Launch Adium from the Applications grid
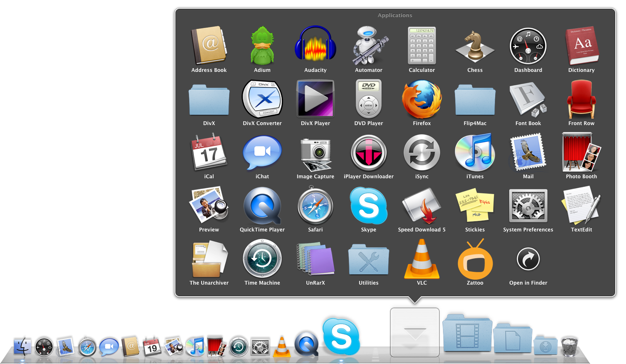The width and height of the screenshot is (626, 364). 262,46
